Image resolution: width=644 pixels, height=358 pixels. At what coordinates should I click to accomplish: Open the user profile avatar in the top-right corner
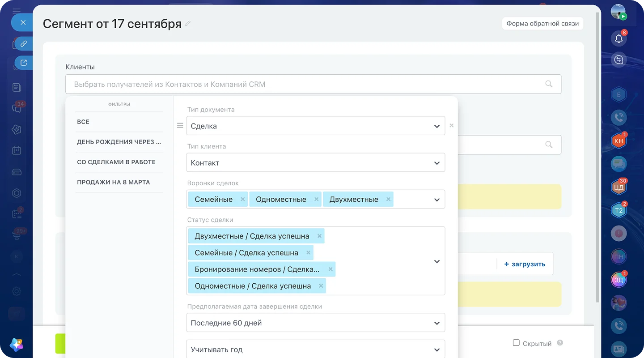[x=619, y=12]
